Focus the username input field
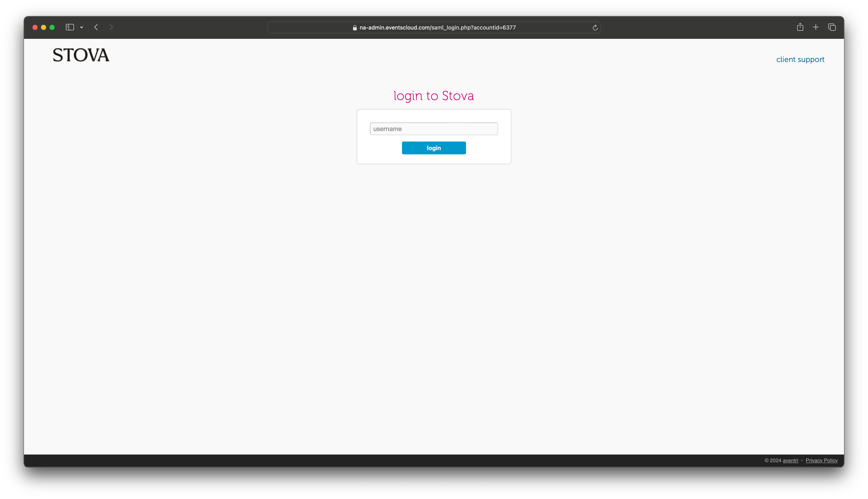Screen dimensions: 868x499 pos(434,128)
